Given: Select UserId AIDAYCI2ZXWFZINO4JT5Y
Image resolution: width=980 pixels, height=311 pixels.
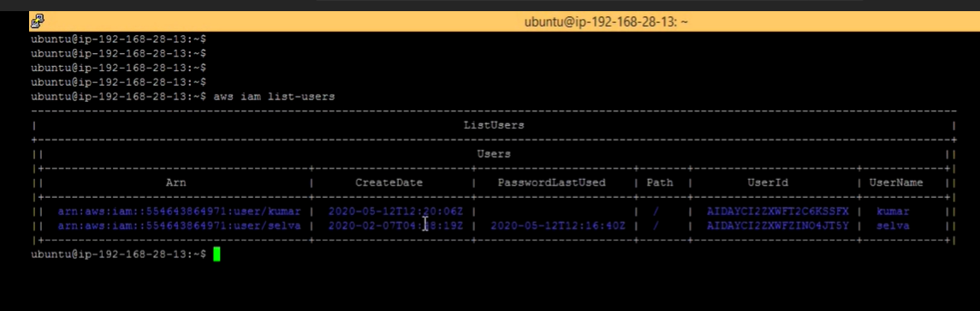Looking at the screenshot, I should point(778,226).
